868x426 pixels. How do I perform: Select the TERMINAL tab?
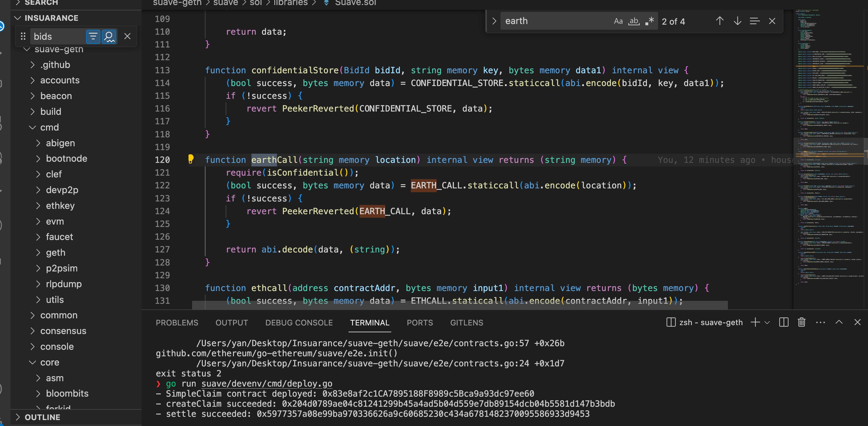coord(370,323)
